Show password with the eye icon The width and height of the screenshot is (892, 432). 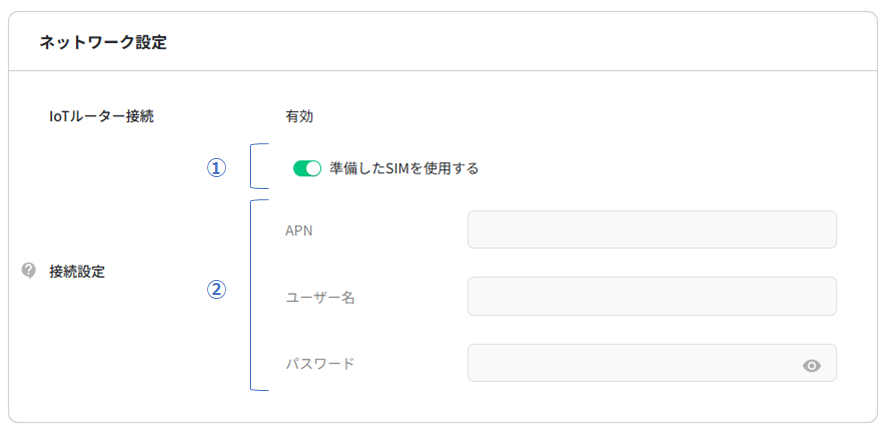812,366
